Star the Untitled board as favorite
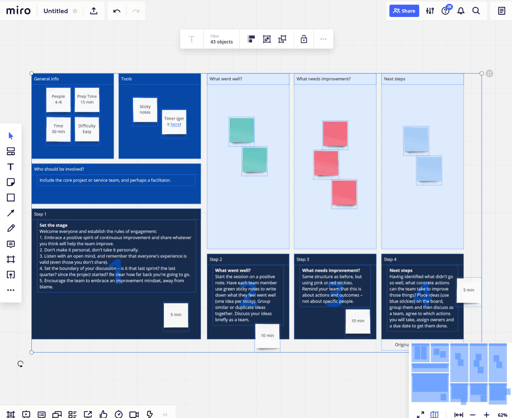Screen dimensions: 512x418 [75, 11]
